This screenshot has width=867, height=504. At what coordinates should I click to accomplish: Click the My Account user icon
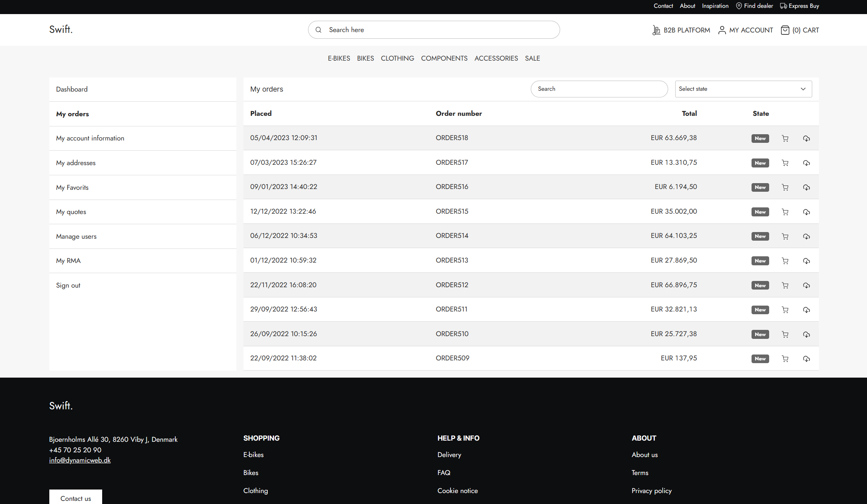pos(722,30)
